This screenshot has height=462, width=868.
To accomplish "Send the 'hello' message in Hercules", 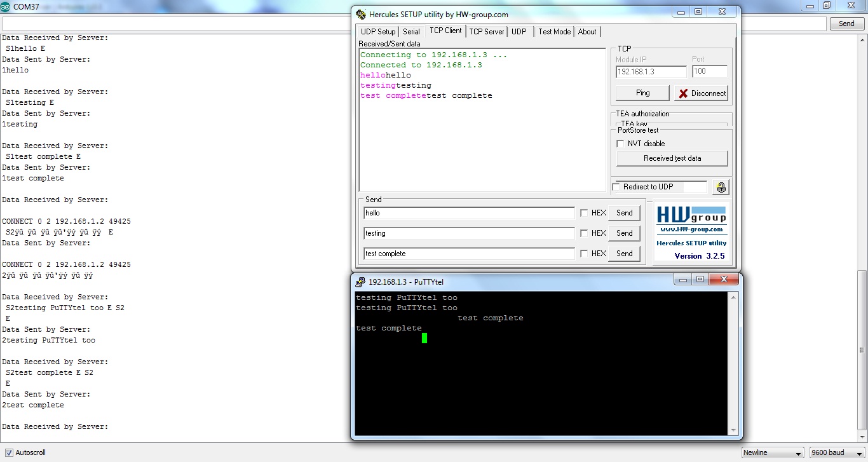I will pos(624,213).
